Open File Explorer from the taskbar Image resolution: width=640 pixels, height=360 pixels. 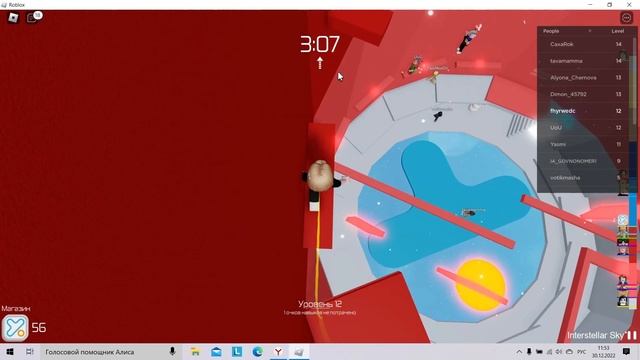196,351
